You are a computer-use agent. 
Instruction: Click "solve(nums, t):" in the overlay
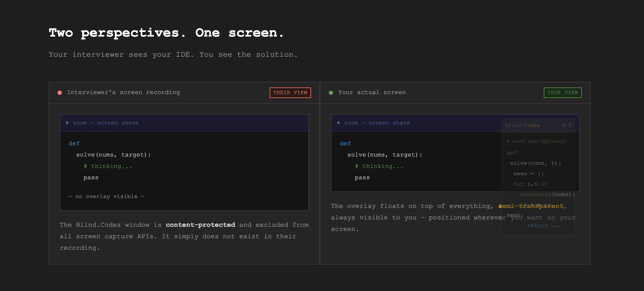[x=535, y=164]
